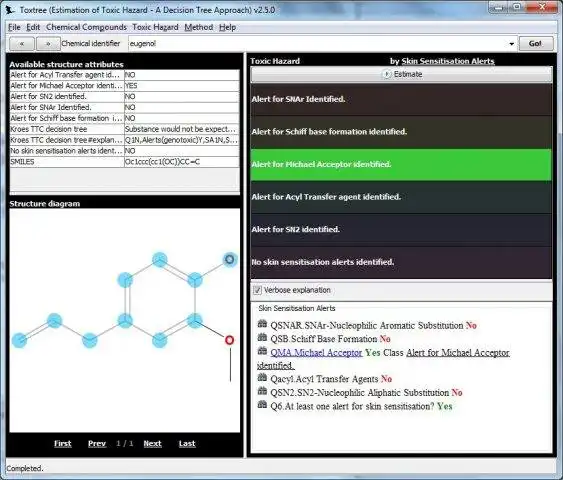Select the SMILES attribute name cell
Image resolution: width=563 pixels, height=480 pixels.
[x=67, y=162]
